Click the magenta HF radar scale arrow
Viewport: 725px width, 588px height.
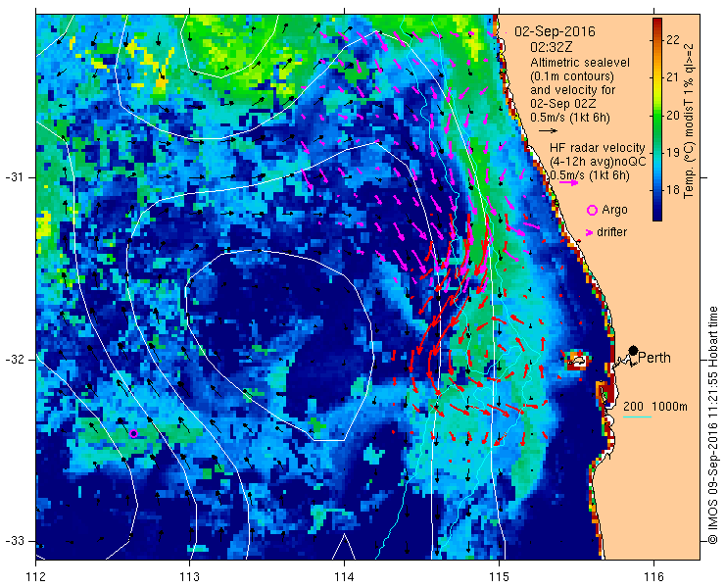click(x=568, y=182)
